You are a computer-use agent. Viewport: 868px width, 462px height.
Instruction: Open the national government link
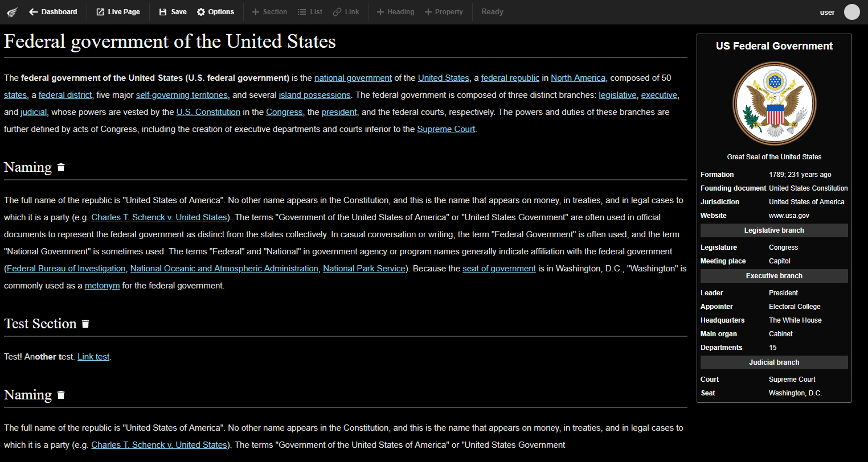353,78
